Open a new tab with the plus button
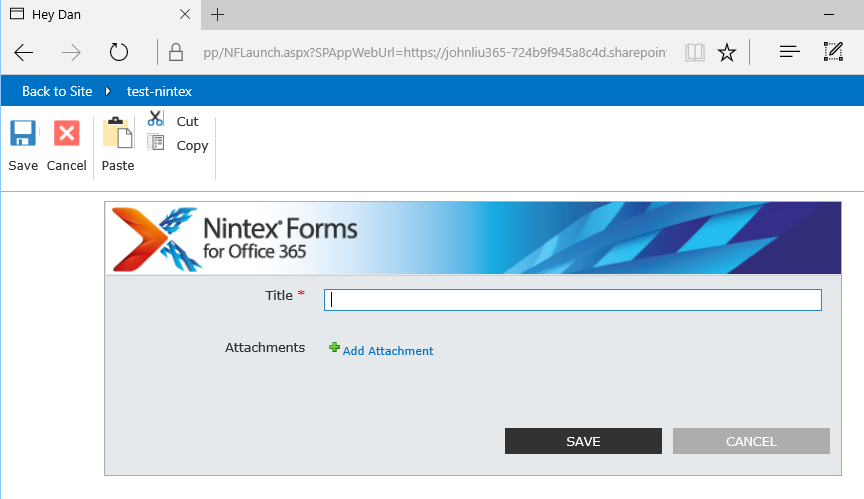 pyautogui.click(x=218, y=14)
